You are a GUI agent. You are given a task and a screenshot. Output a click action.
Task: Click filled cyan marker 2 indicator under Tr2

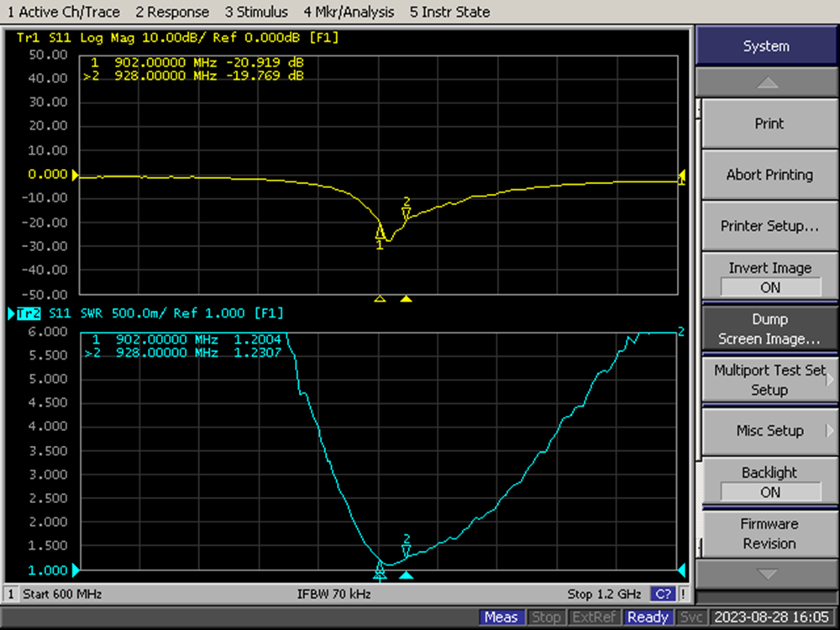tap(406, 575)
